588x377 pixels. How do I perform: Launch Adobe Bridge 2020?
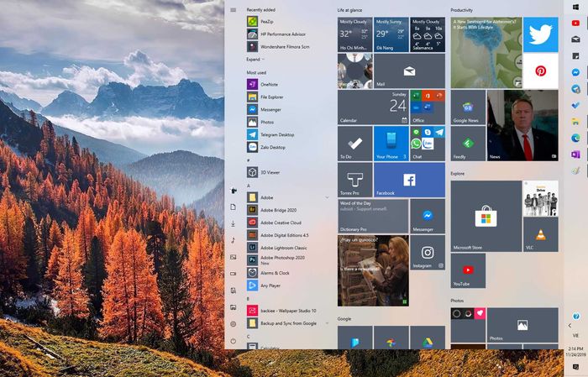click(287, 210)
